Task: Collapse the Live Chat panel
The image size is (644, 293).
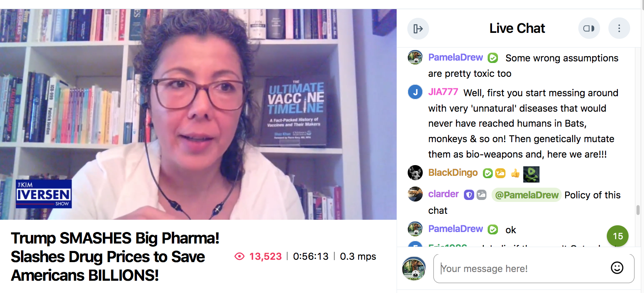Action: [418, 29]
